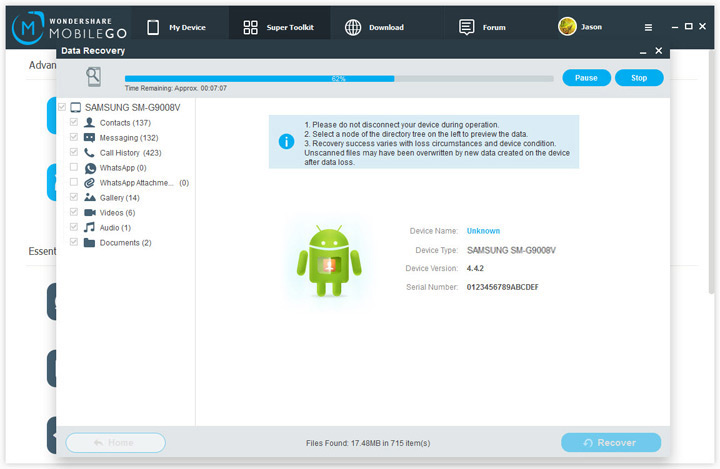Click the Gallery pictures icon
Screen dimensions: 720x469
point(90,198)
